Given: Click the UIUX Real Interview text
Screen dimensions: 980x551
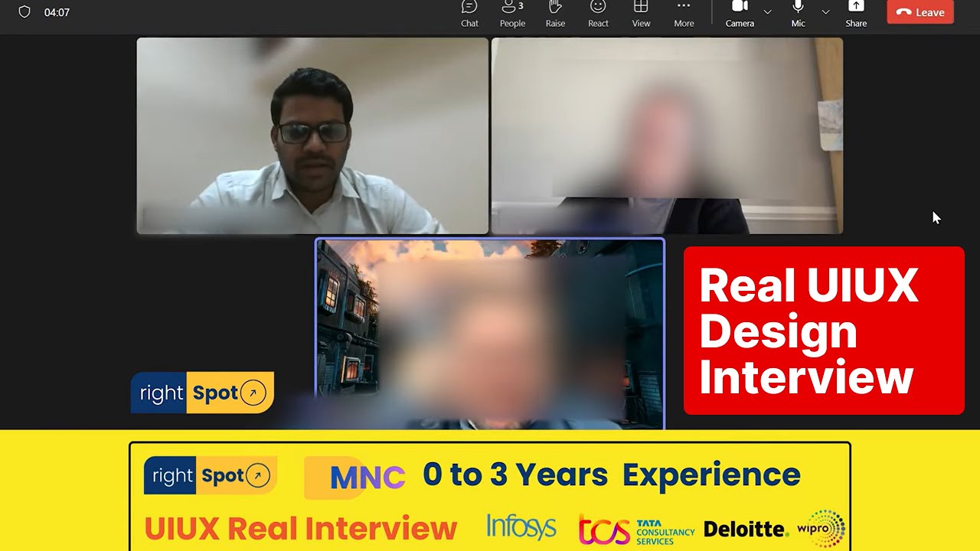Looking at the screenshot, I should [x=300, y=529].
